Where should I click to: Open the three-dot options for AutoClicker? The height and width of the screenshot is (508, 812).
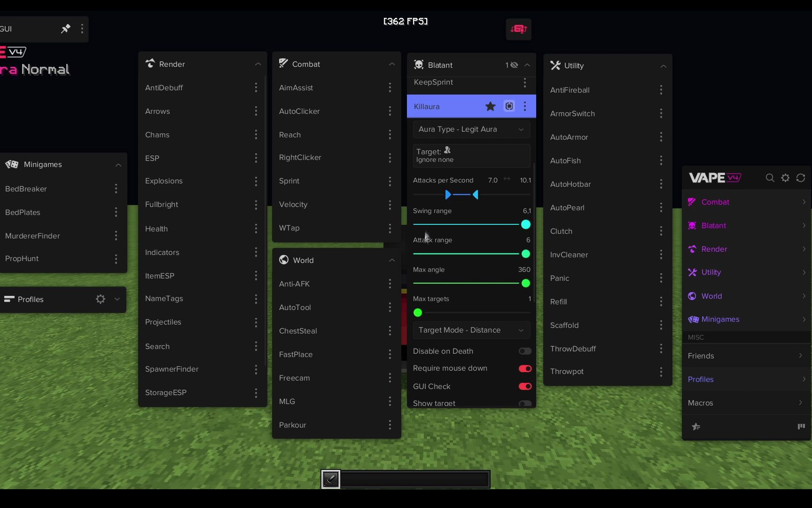tap(390, 111)
